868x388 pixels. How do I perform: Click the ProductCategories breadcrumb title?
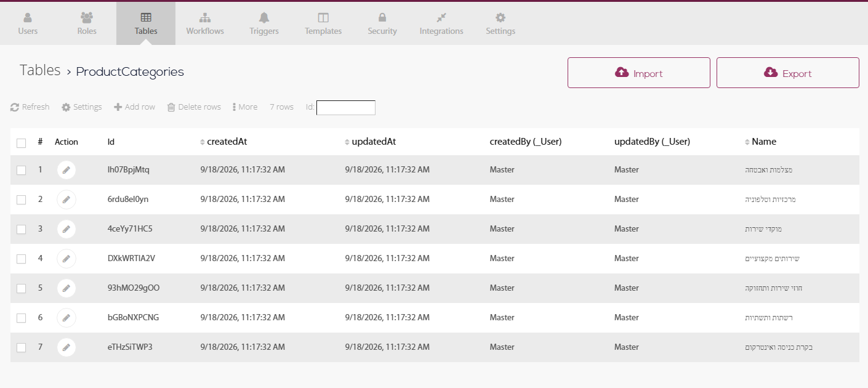coord(130,72)
